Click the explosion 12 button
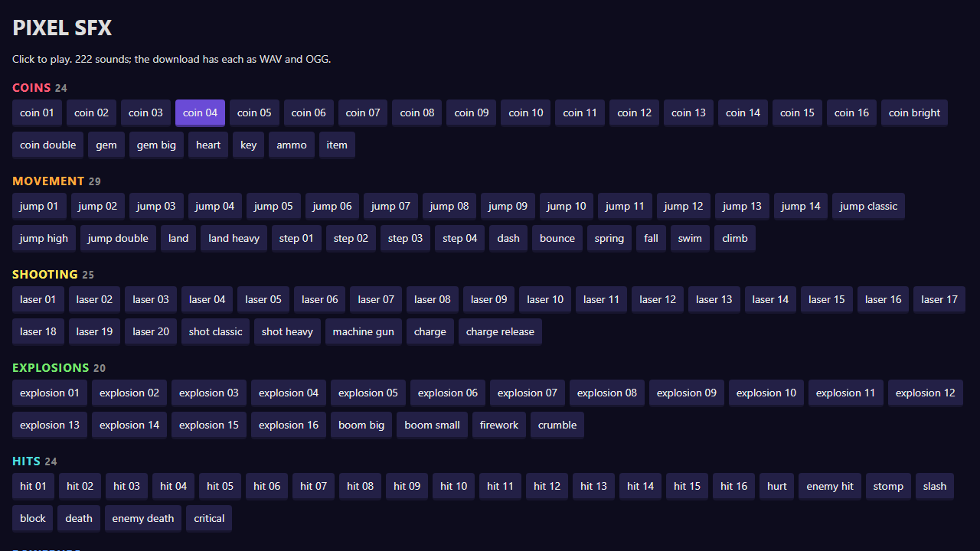980x551 pixels. tap(926, 393)
